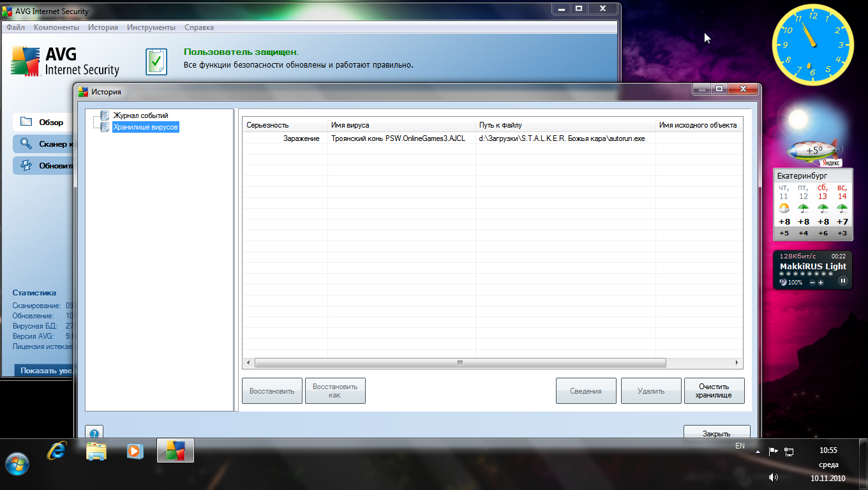The image size is (868, 490).
Task: Open the Компоненты menu
Action: point(56,27)
